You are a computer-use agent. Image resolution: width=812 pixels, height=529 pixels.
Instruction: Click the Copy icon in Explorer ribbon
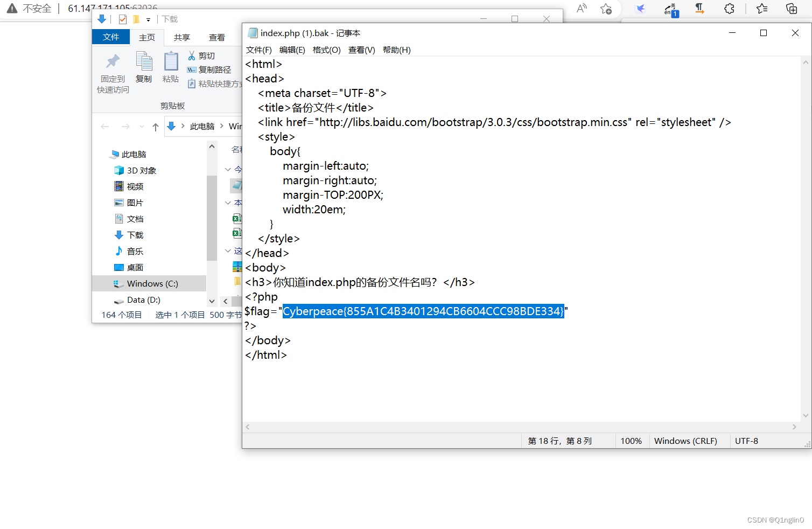pyautogui.click(x=144, y=61)
